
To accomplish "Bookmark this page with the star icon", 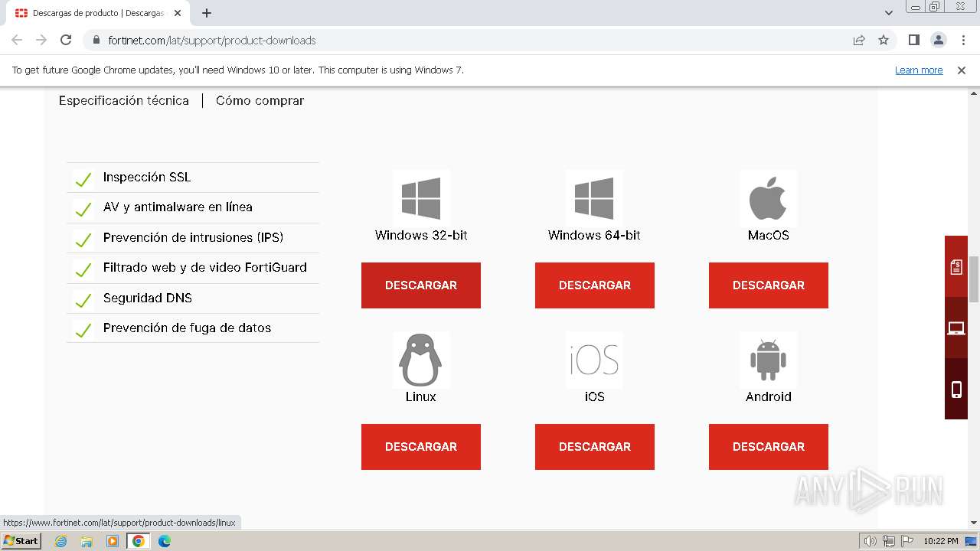I will [x=884, y=40].
